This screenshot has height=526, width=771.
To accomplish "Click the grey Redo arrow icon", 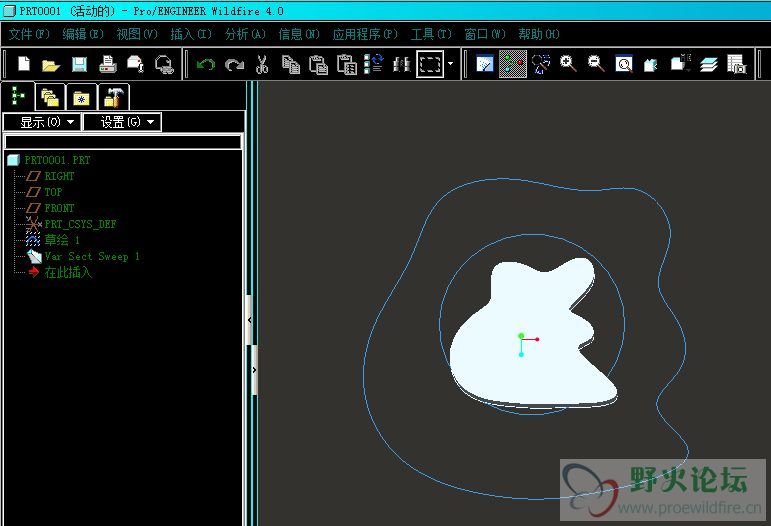I will pyautogui.click(x=234, y=64).
